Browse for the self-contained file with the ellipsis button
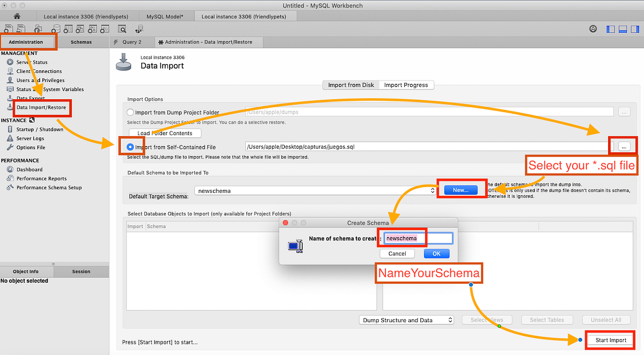The width and height of the screenshot is (644, 355). [623, 145]
